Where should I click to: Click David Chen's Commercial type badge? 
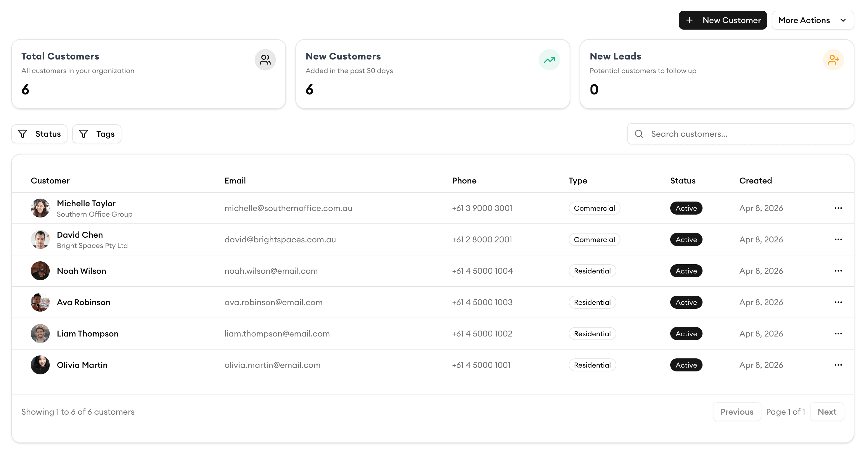click(x=594, y=239)
